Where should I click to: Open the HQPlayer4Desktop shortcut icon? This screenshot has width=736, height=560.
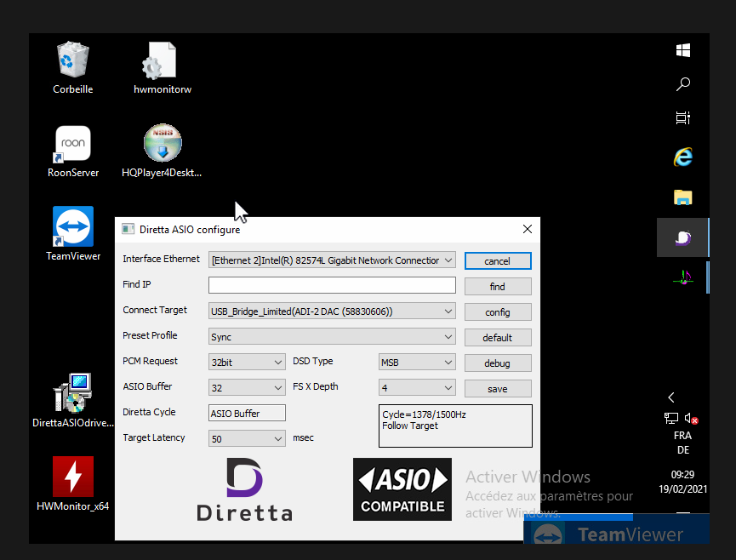[x=162, y=145]
